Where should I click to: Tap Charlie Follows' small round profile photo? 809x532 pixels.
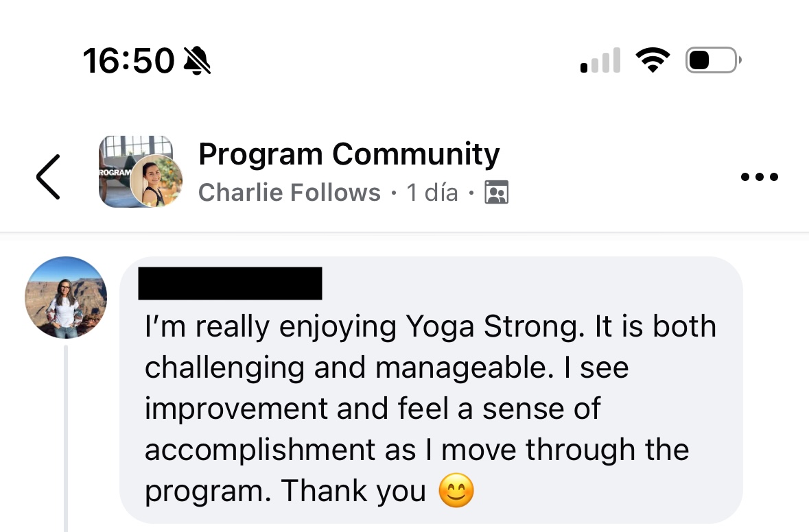tap(156, 181)
